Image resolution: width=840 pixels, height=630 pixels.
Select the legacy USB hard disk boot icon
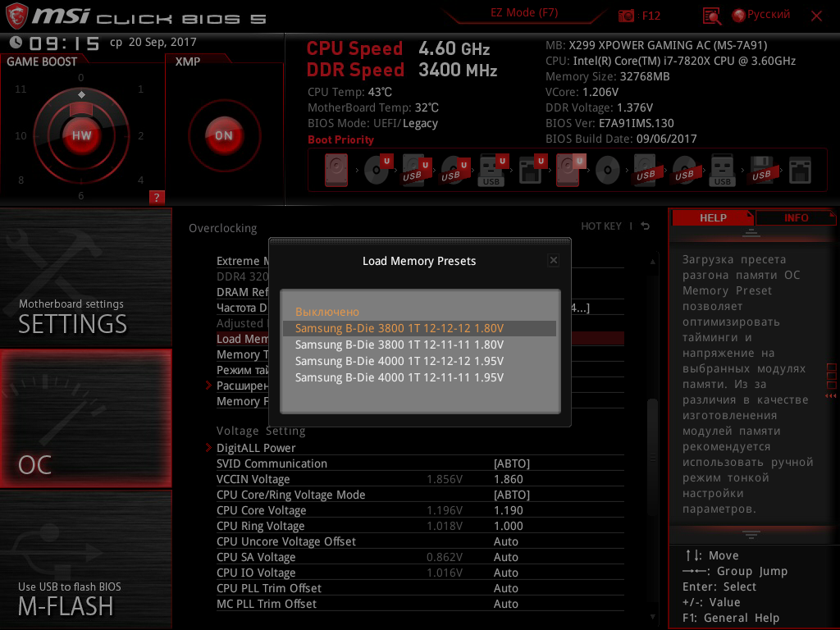[646, 171]
